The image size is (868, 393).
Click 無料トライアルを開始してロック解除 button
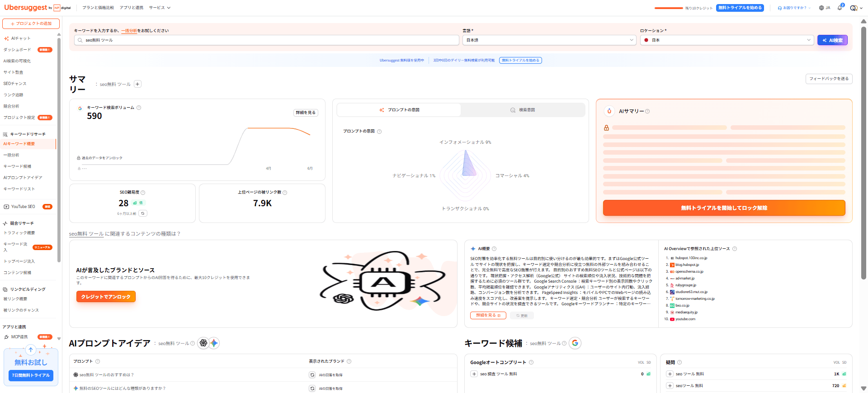[724, 208]
